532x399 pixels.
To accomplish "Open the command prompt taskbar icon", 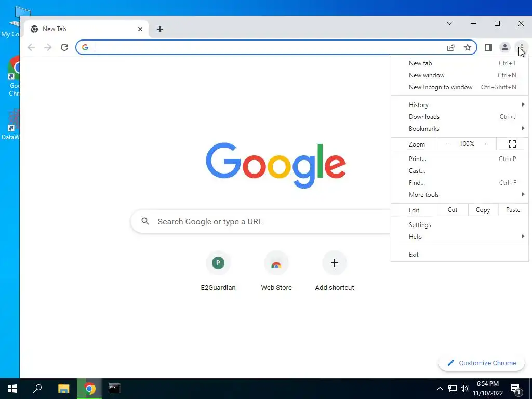I will pos(114,389).
